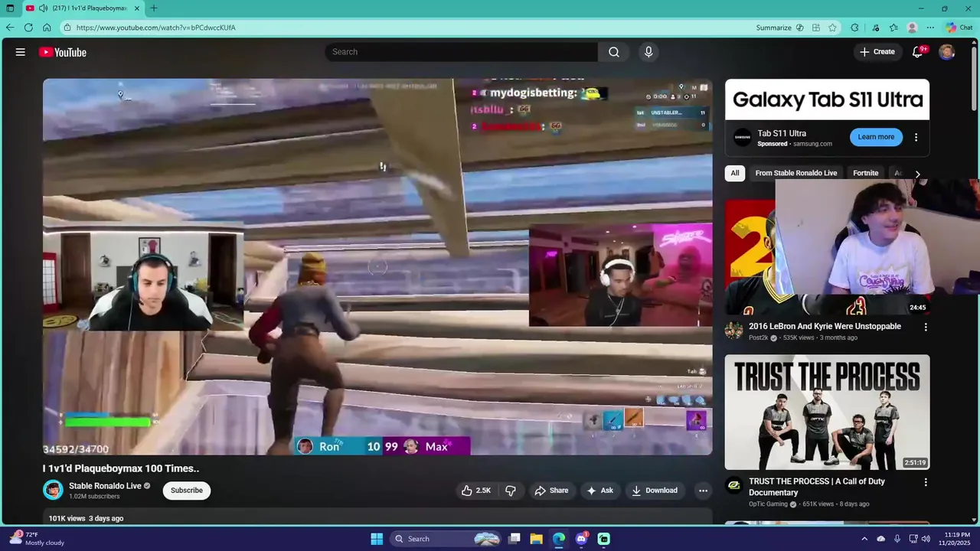Image resolution: width=980 pixels, height=551 pixels.
Task: Select the All filter chip
Action: tap(735, 173)
